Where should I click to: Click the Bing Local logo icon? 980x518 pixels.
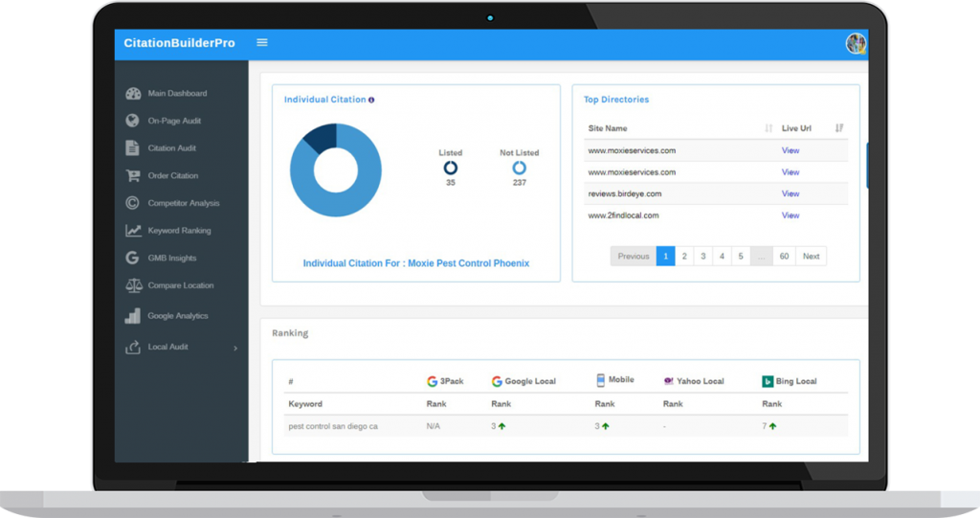(x=768, y=381)
